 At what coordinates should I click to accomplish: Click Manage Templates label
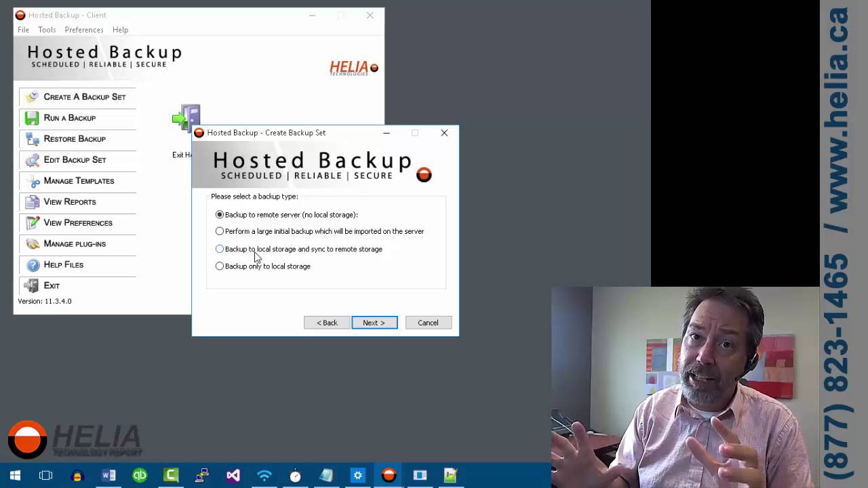[79, 181]
